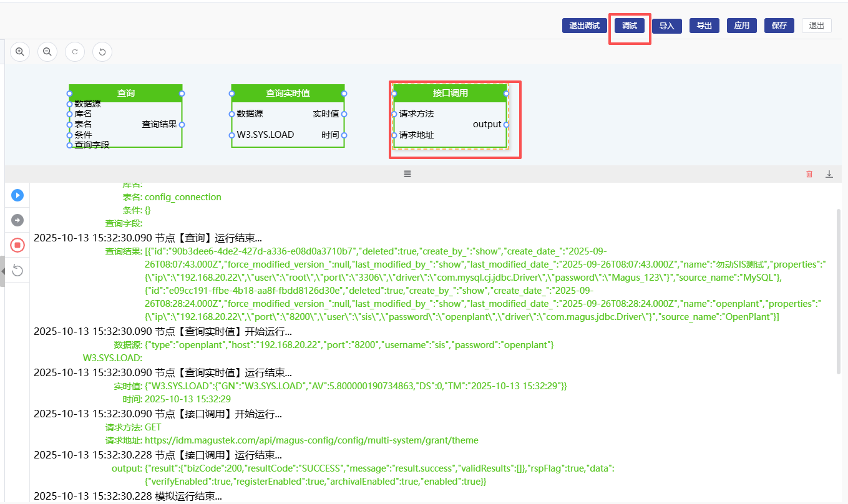Download the log with arrow icon
Image resolution: width=848 pixels, height=504 pixels.
pos(829,174)
